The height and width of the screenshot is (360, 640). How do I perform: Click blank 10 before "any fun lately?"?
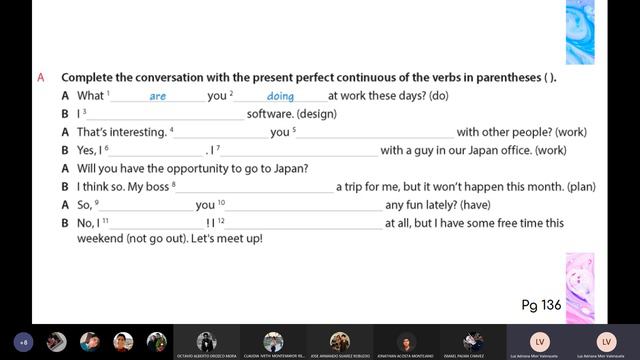click(x=304, y=205)
